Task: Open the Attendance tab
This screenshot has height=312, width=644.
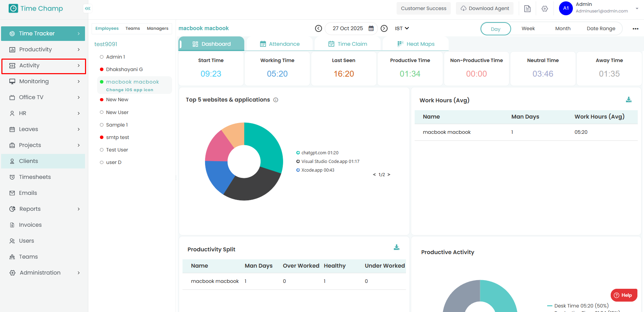Action: 280,44
